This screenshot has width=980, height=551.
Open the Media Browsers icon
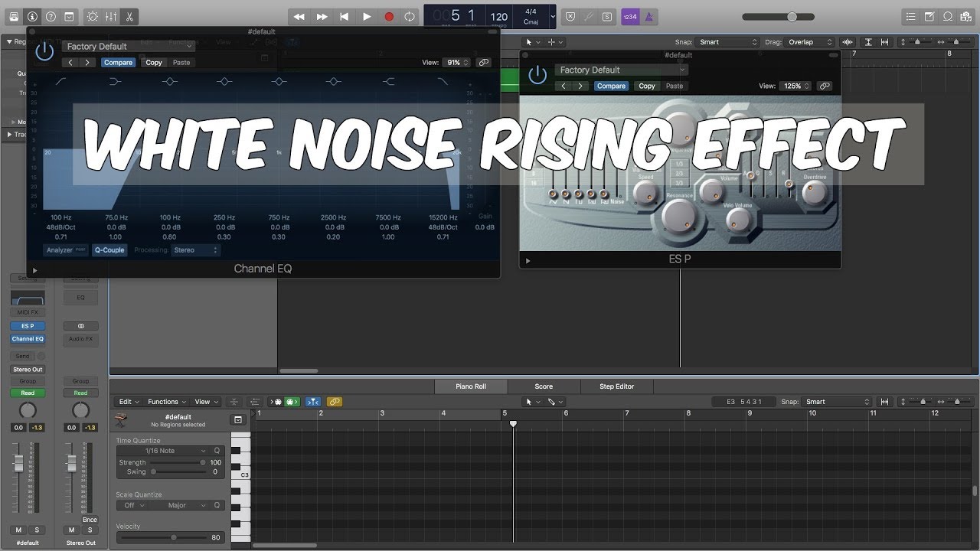click(965, 16)
